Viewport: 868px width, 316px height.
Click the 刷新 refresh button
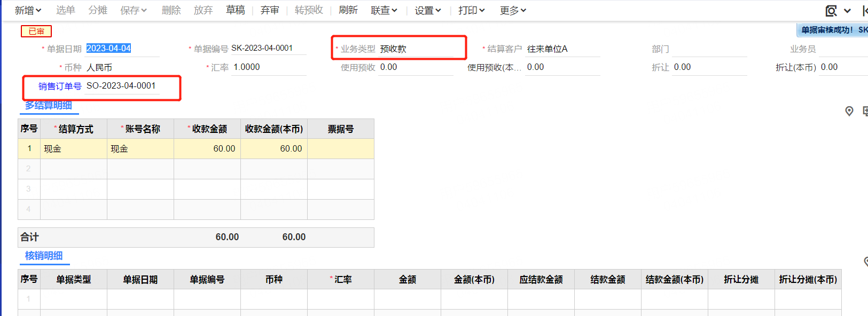click(348, 10)
